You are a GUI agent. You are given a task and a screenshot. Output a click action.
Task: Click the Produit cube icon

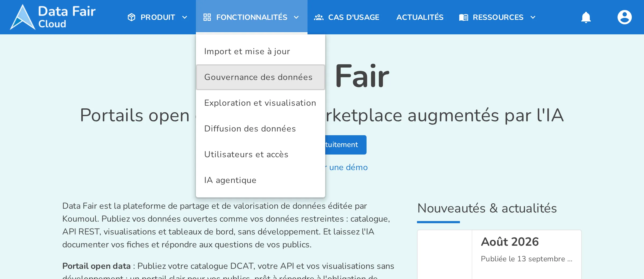(131, 17)
